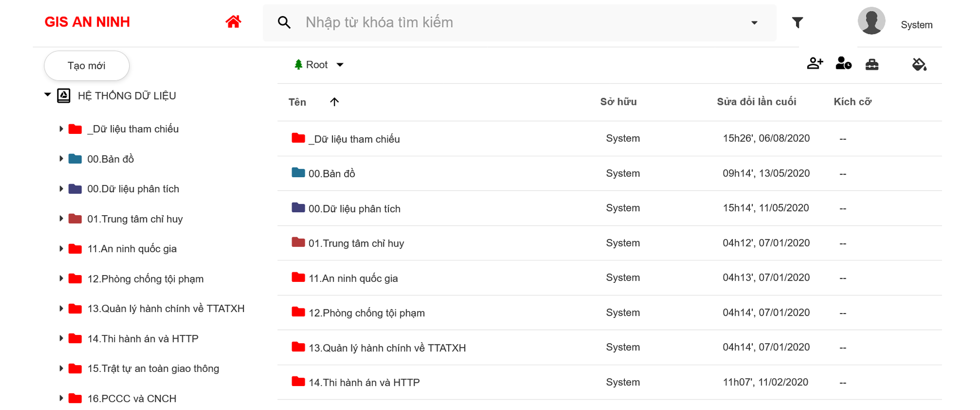
Task: Click the Sửa đổi lần cuối column header
Action: pos(756,102)
